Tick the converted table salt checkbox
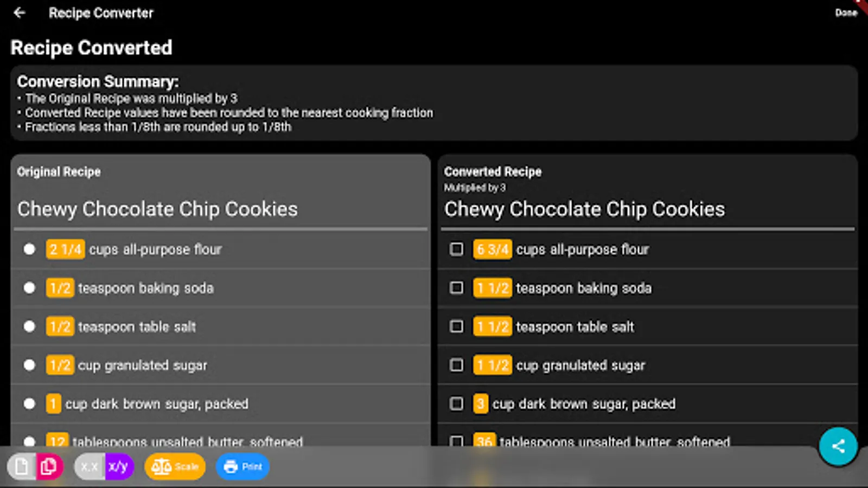868x488 pixels. pos(457,326)
